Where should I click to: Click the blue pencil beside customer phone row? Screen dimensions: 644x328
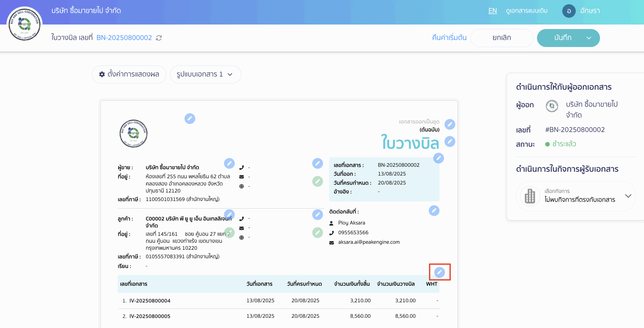(317, 215)
